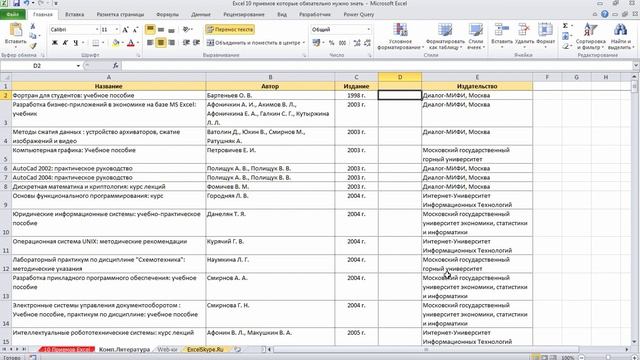Viewport: 640px width, 360px height.
Task: Open the fill color dropdown arrow
Action: 122,43
